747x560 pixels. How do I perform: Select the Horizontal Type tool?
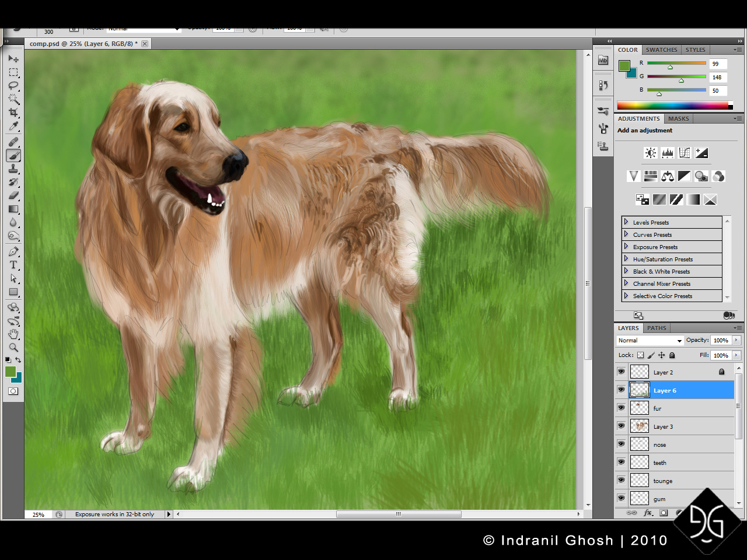click(x=13, y=265)
